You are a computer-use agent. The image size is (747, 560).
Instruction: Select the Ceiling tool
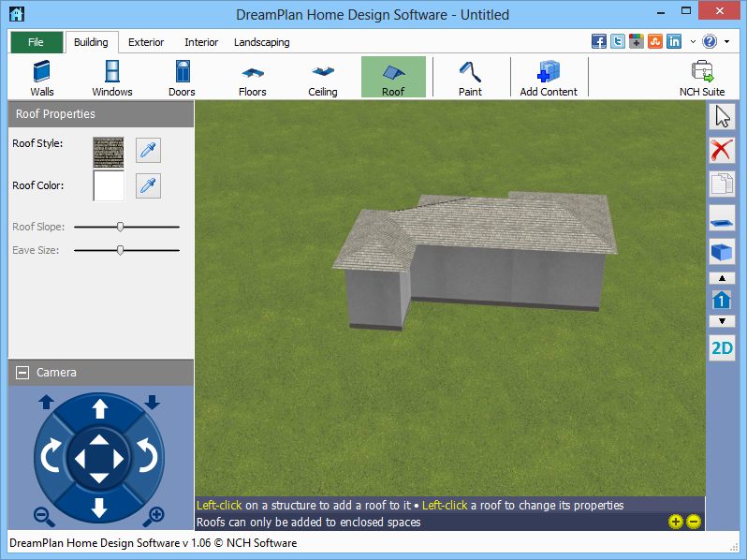[323, 78]
